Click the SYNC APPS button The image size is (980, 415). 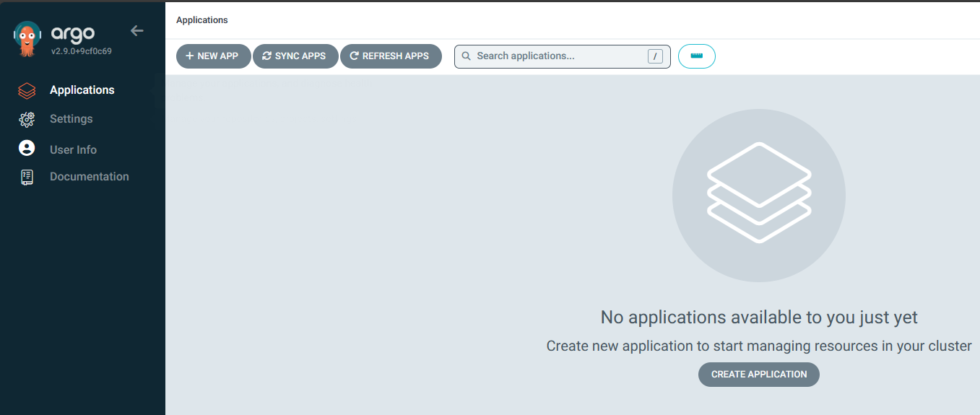point(295,56)
